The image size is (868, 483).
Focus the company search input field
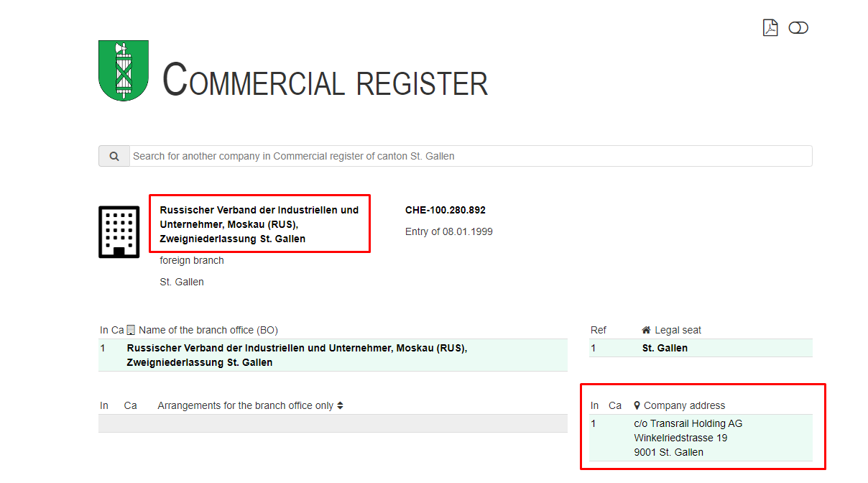click(471, 156)
